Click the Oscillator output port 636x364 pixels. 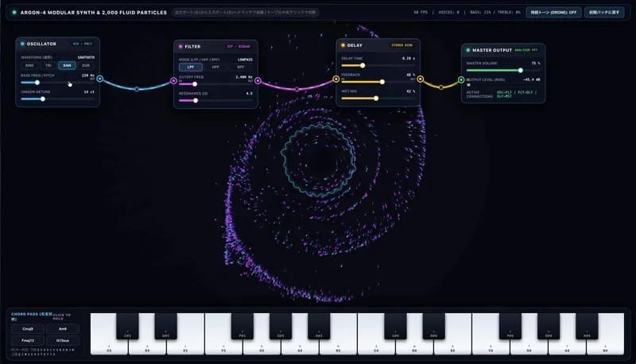click(x=100, y=79)
